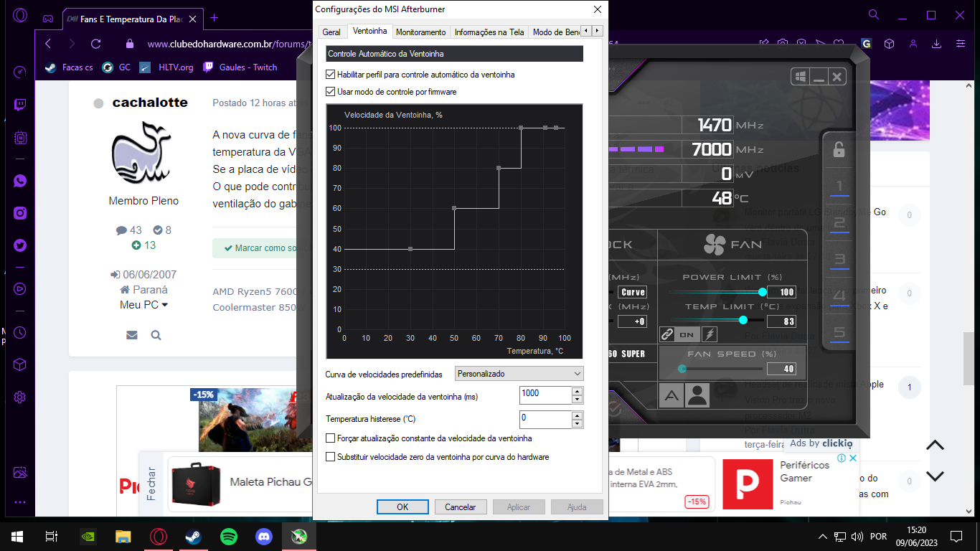Increase fan speed update period spinner
The height and width of the screenshot is (551, 980).
click(x=578, y=392)
